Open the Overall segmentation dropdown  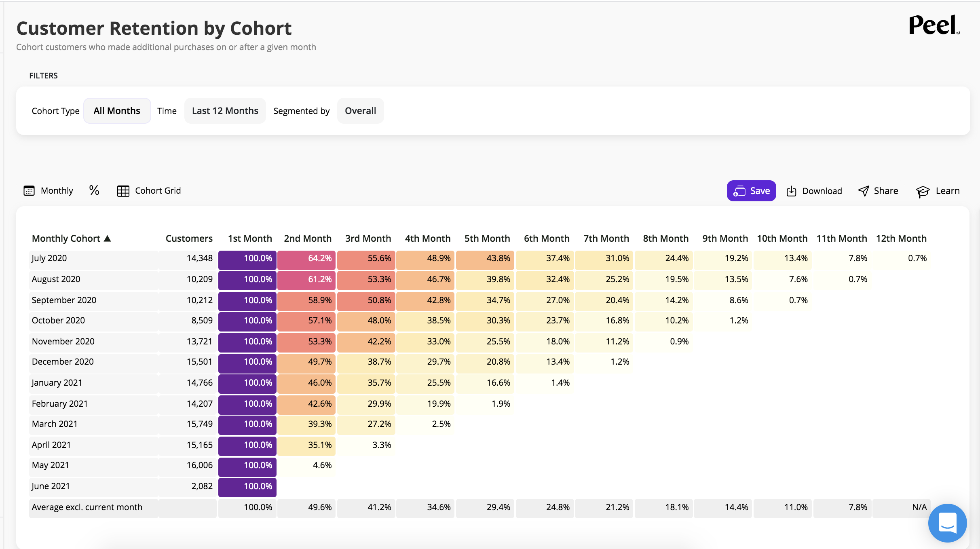click(x=360, y=111)
